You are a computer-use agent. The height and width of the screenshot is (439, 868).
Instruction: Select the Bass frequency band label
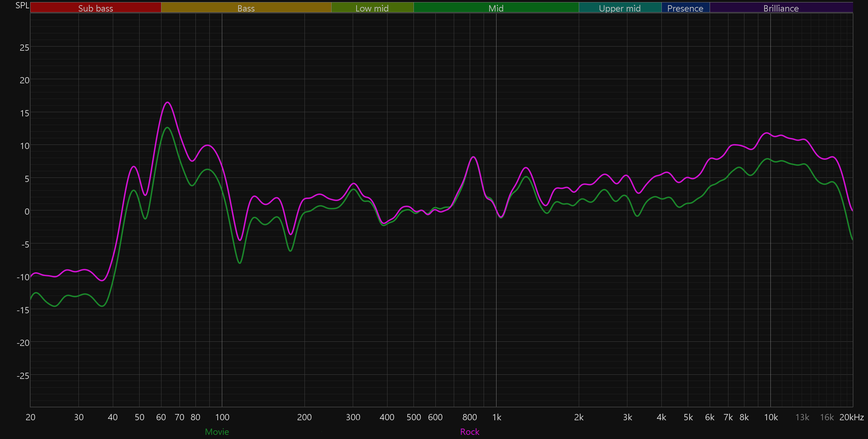point(246,8)
